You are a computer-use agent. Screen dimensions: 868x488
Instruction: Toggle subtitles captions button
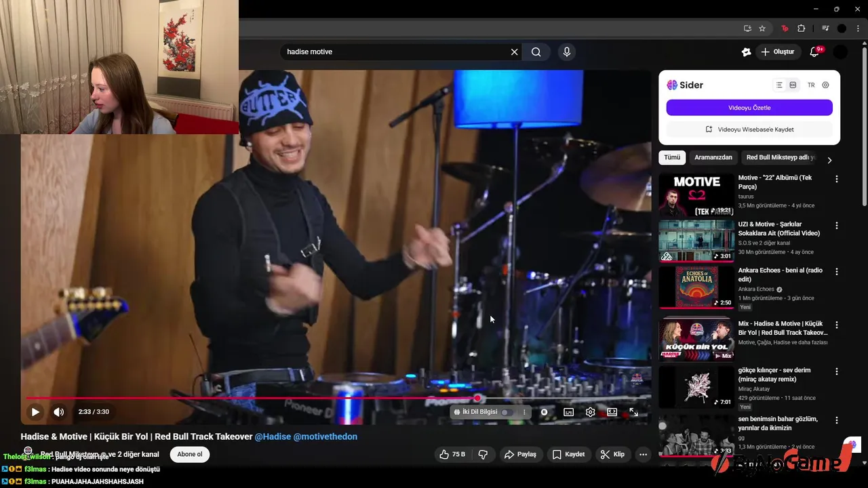point(568,411)
